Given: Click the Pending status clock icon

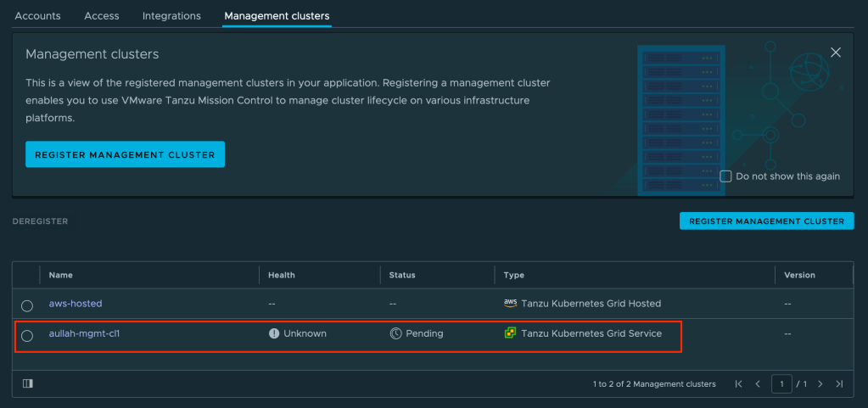Looking at the screenshot, I should (395, 334).
